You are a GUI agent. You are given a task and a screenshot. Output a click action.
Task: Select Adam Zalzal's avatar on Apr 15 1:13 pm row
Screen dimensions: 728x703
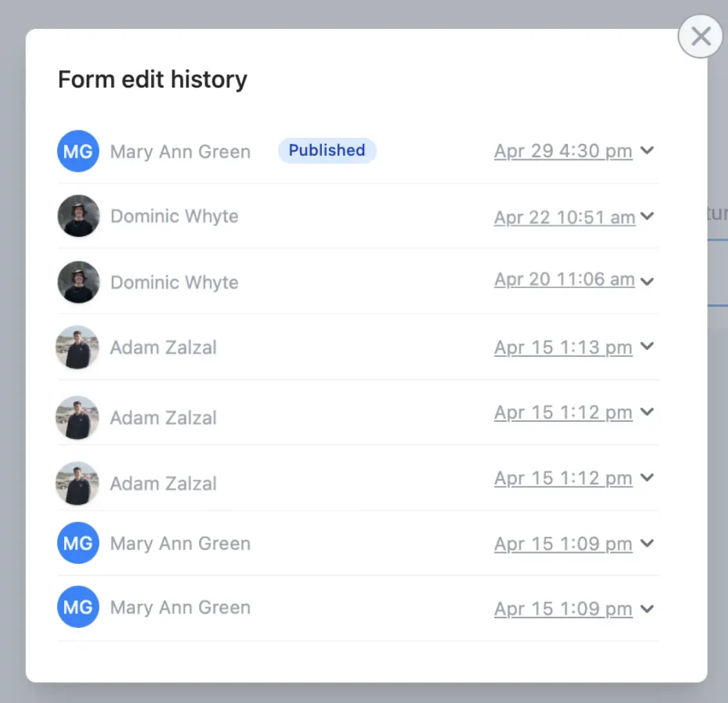(x=77, y=347)
